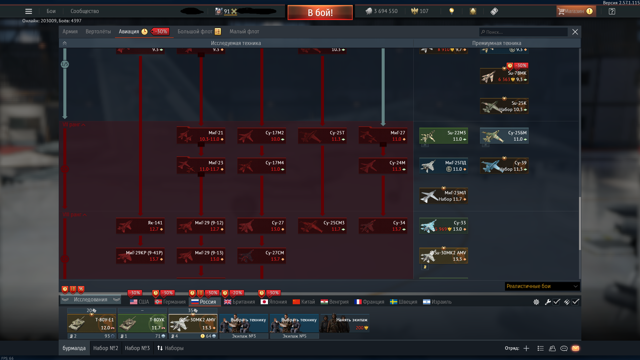Switch to the Большой флот tab
Screen dimensions: 640x360
pos(195,31)
